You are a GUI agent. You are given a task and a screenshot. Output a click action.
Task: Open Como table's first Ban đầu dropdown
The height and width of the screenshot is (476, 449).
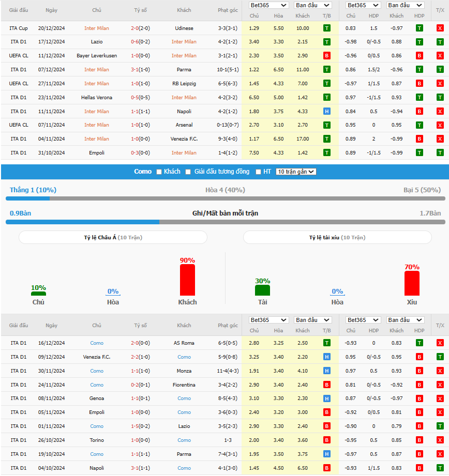pos(312,320)
